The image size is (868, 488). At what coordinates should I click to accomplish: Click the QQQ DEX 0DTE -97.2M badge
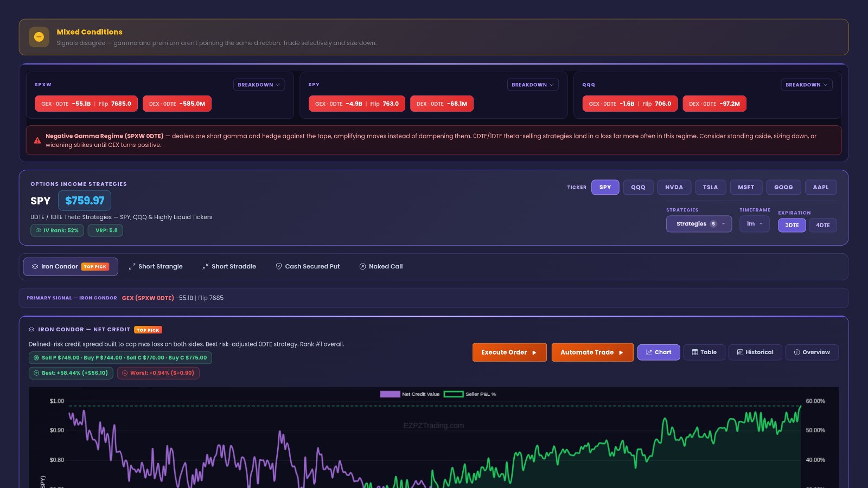(x=714, y=104)
